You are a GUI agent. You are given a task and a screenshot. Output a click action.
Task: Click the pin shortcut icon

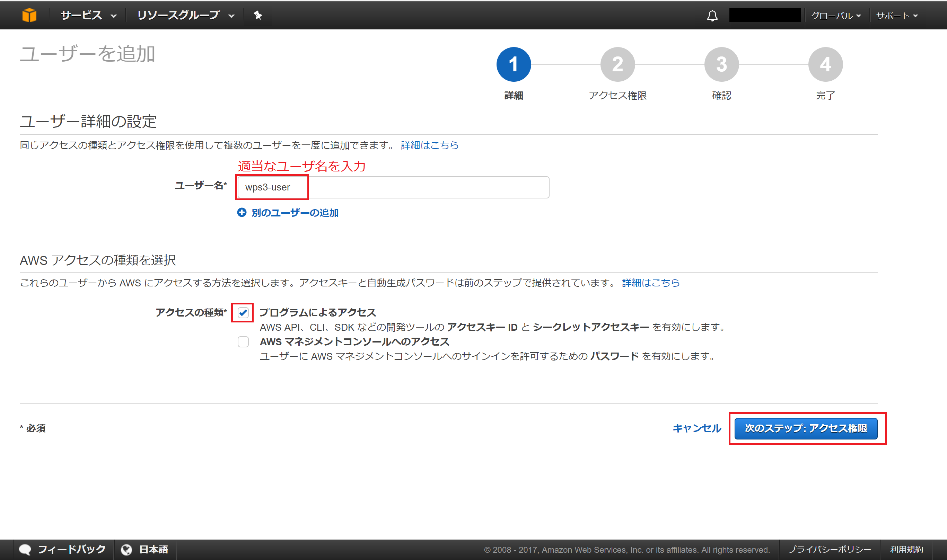pyautogui.click(x=258, y=16)
